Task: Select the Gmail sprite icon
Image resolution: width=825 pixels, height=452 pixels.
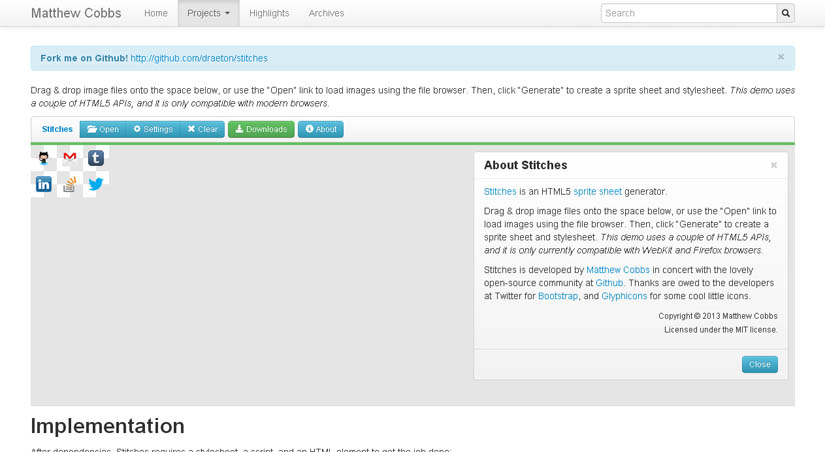Action: tap(69, 157)
